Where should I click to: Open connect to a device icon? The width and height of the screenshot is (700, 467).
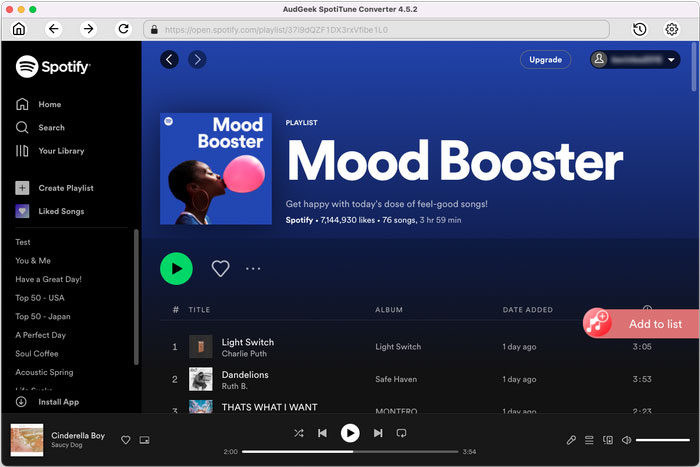click(x=608, y=440)
